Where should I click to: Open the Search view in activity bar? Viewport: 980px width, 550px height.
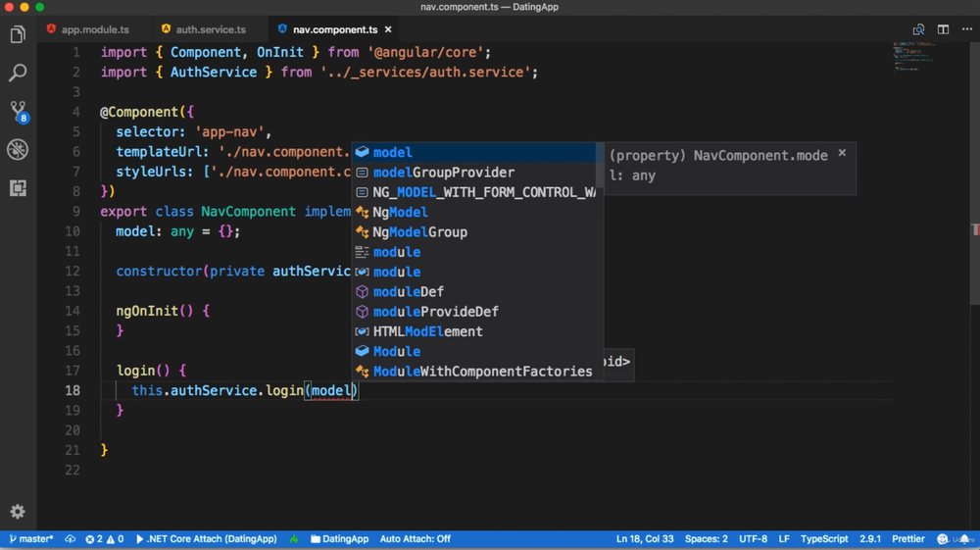[18, 73]
